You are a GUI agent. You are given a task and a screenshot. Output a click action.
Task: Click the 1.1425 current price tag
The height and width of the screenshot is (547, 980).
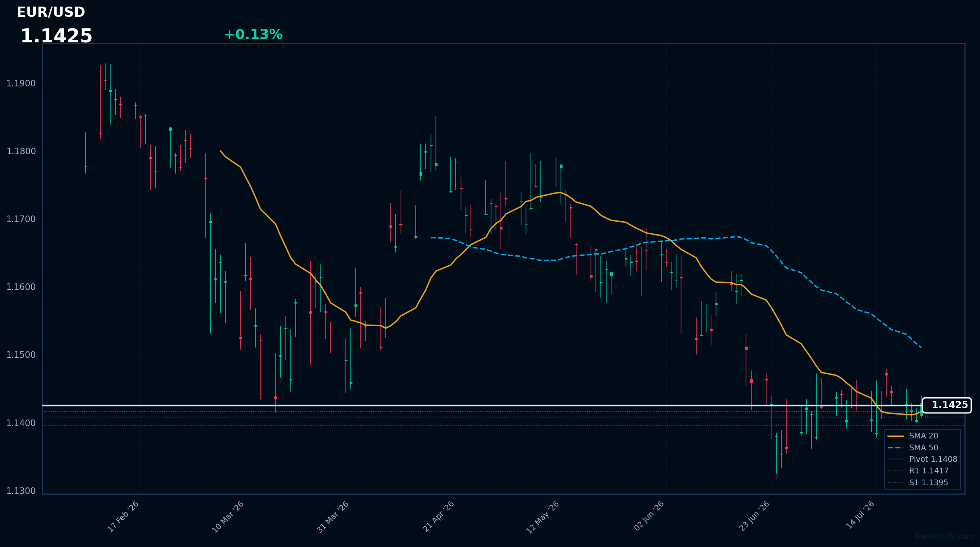[x=947, y=405]
